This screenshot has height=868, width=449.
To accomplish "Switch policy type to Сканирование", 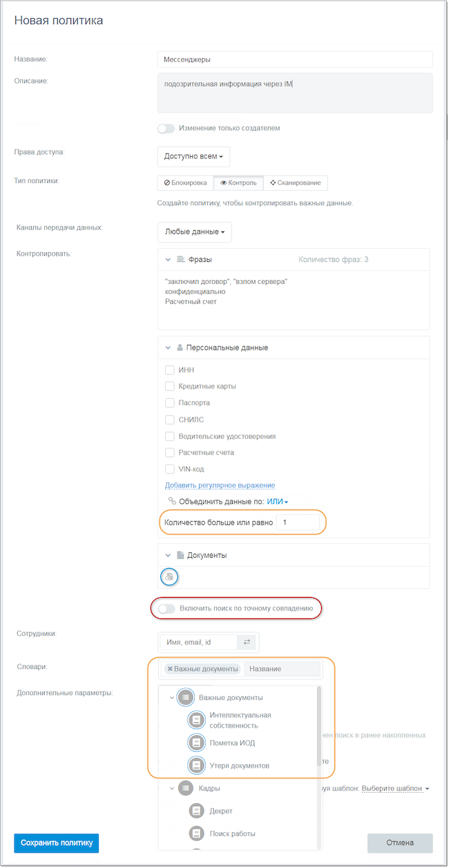I will [295, 183].
